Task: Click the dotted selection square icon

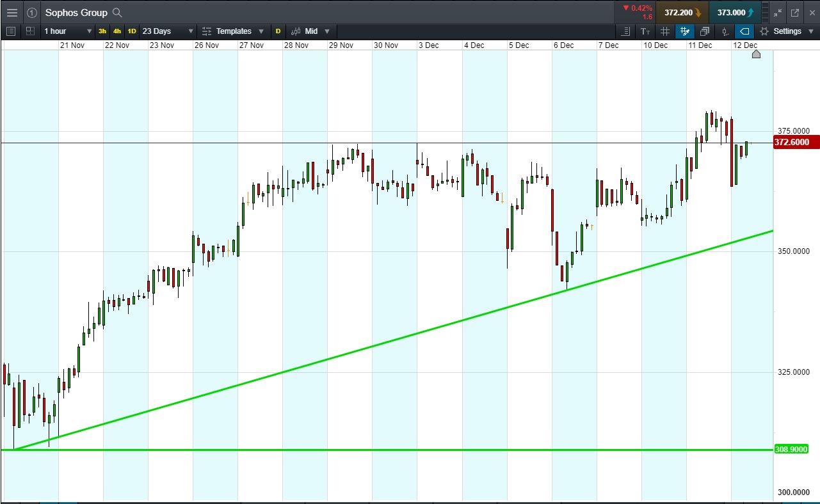Action: pos(30,31)
